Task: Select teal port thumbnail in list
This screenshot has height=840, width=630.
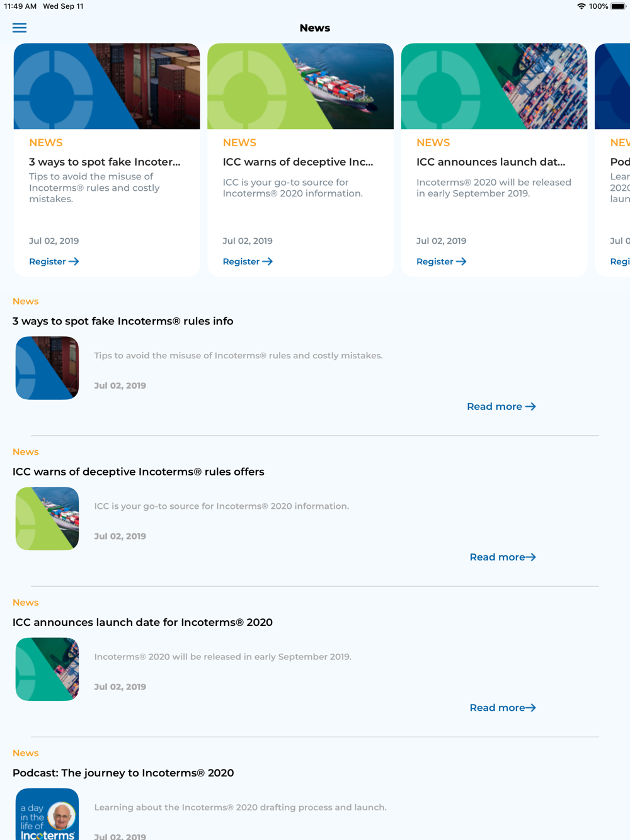Action: click(x=47, y=669)
